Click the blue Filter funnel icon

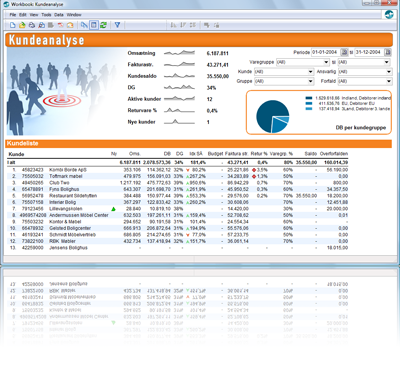click(x=117, y=25)
